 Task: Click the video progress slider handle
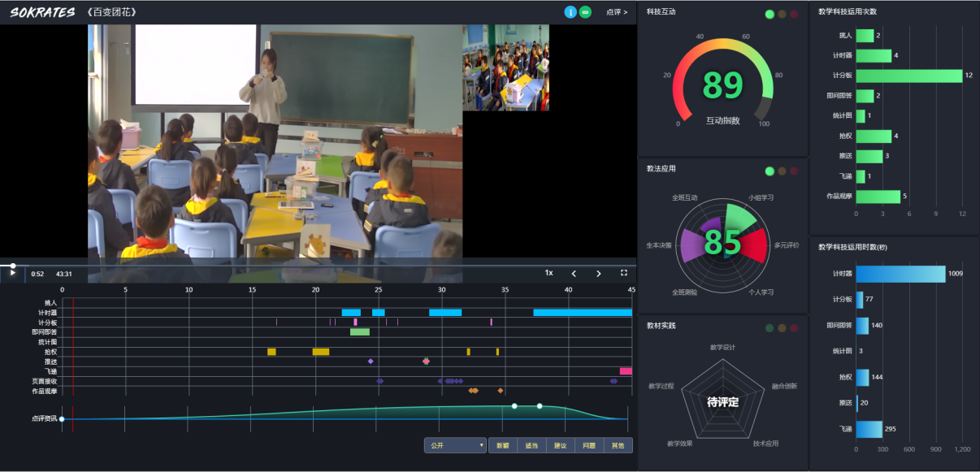12,266
